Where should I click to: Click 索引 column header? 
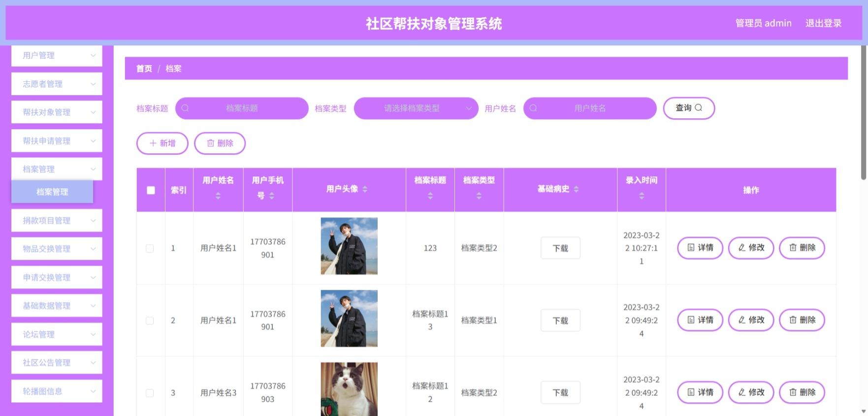pyautogui.click(x=179, y=190)
